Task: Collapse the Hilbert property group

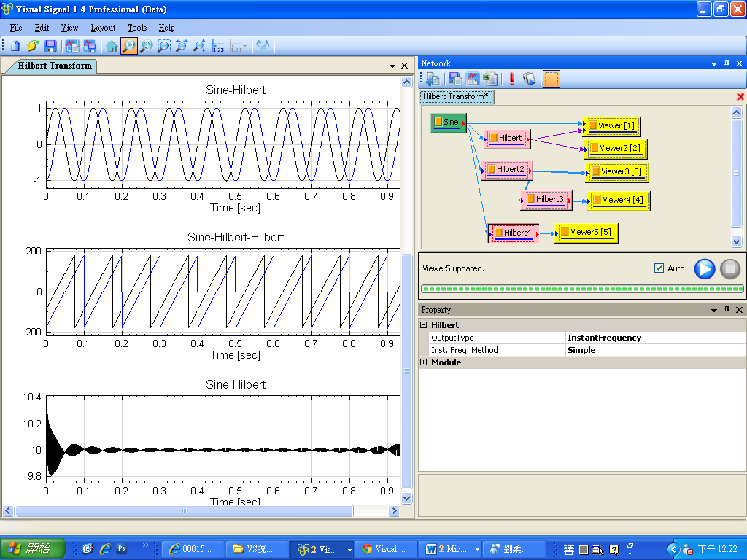Action: (x=424, y=325)
